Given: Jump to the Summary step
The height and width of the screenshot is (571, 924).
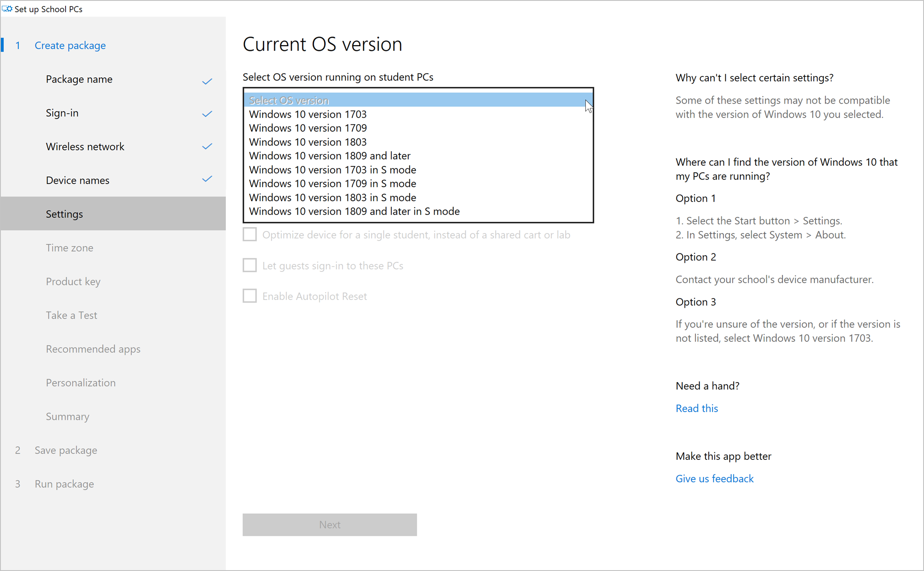Looking at the screenshot, I should coord(68,416).
